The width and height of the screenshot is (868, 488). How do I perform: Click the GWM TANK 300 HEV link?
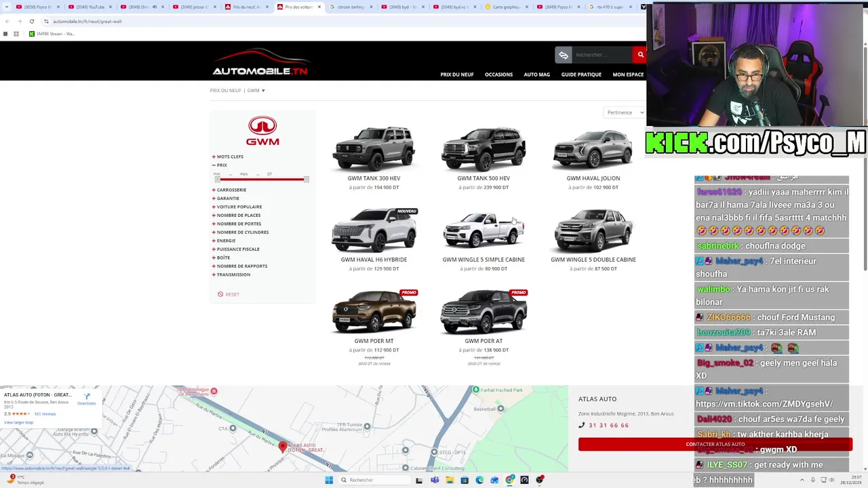pos(374,178)
